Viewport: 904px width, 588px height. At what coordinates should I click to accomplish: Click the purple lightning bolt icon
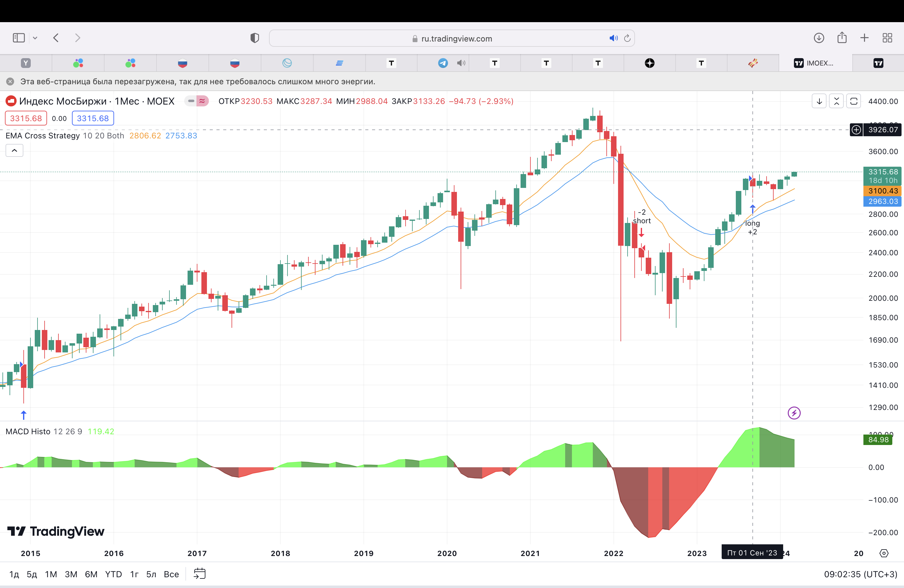pyautogui.click(x=794, y=413)
